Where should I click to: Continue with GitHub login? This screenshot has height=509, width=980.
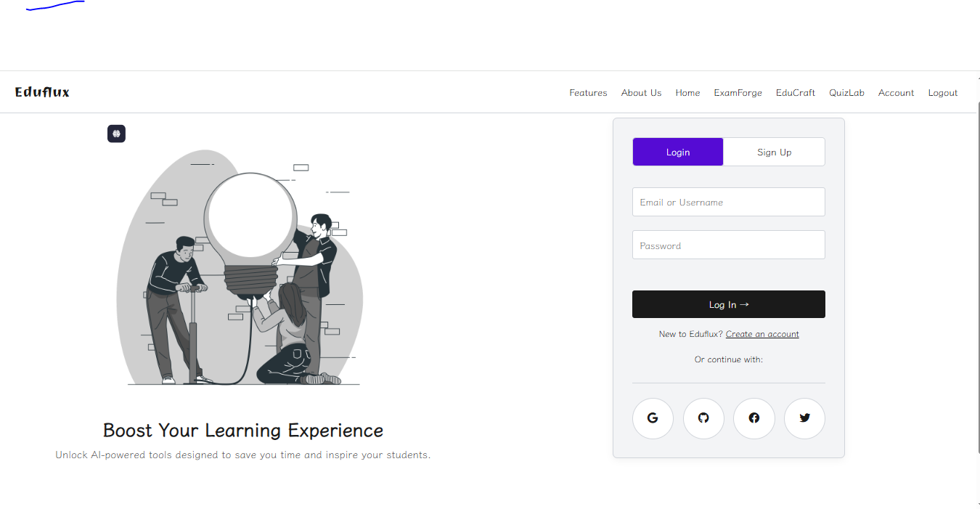click(703, 418)
